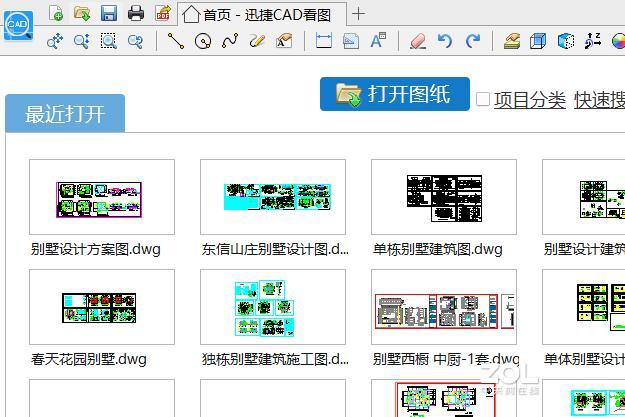Click file name 别墅设计方案图.dwg
The width and height of the screenshot is (625, 417).
(x=96, y=250)
